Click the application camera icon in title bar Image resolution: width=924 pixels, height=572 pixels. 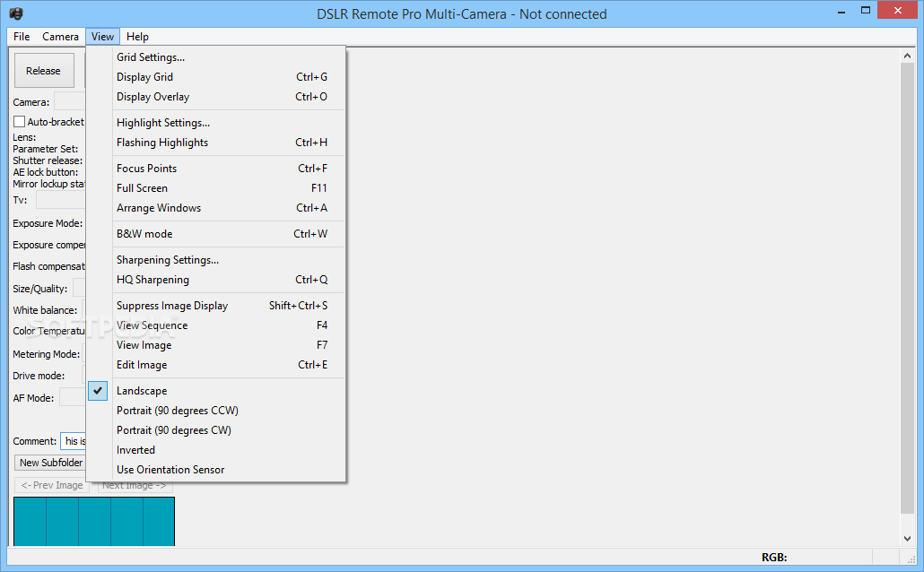pos(16,13)
